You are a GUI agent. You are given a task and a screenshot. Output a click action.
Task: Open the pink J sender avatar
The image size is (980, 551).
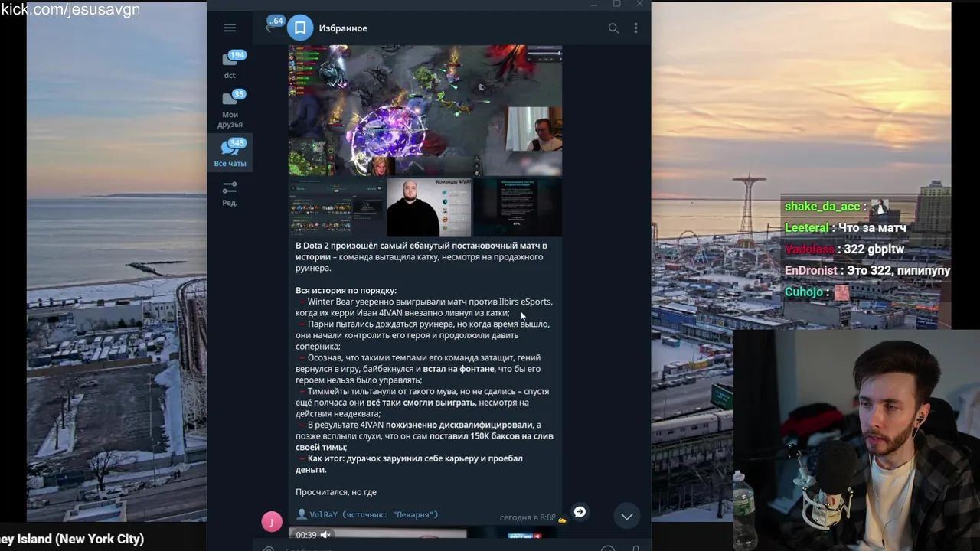(272, 522)
